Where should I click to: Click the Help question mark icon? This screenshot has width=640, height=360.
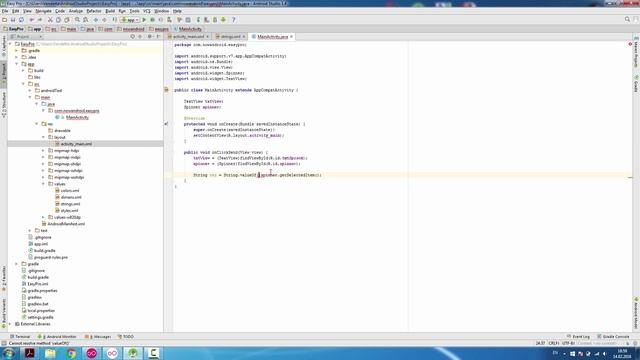pos(233,20)
